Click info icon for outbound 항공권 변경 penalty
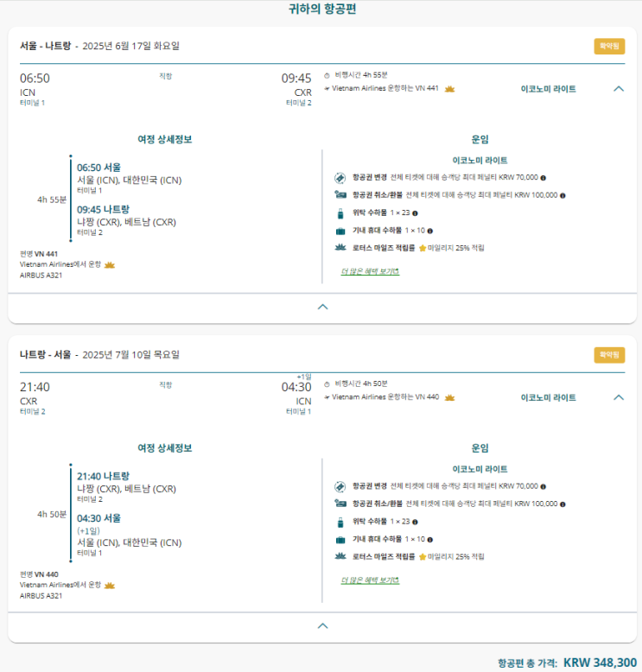The image size is (642, 672). click(x=542, y=178)
